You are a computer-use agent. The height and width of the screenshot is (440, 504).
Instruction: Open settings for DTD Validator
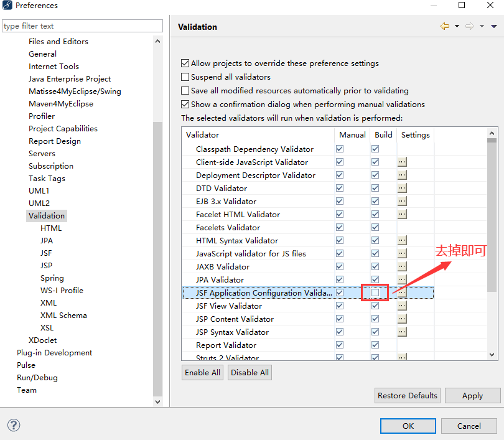[x=402, y=188]
